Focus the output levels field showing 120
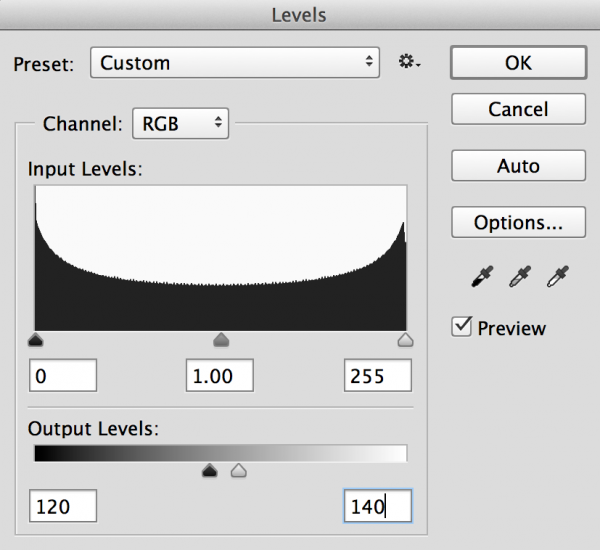The width and height of the screenshot is (600, 550). (64, 506)
